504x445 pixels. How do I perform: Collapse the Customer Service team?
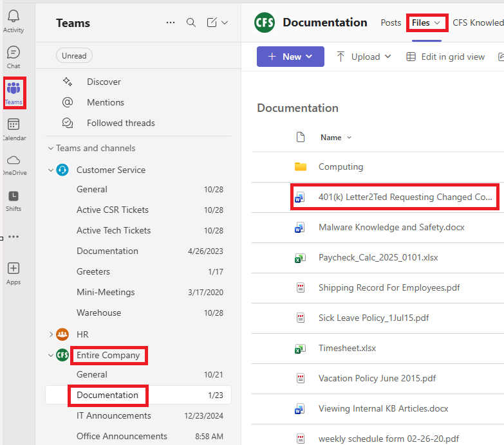point(51,170)
